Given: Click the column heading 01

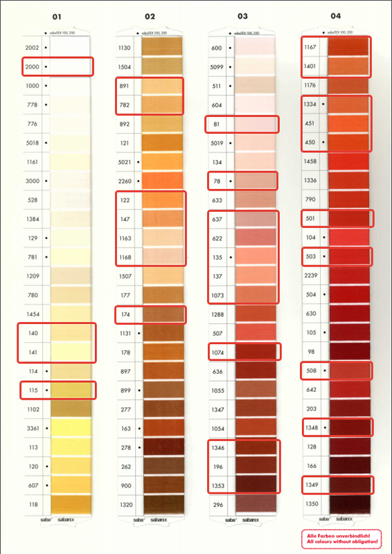Looking at the screenshot, I should [57, 17].
